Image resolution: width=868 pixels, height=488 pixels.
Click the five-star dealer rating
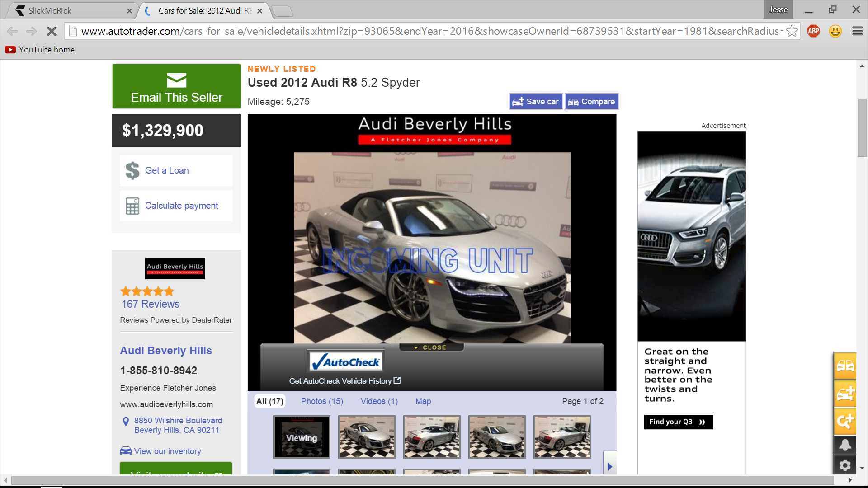pyautogui.click(x=147, y=291)
